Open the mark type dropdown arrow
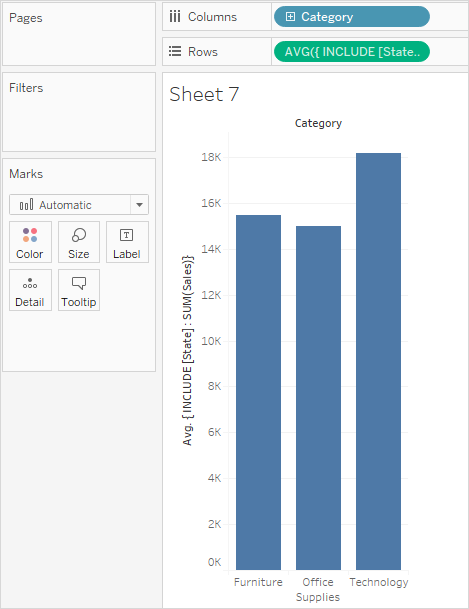Screen dimensions: 469x609 click(139, 205)
